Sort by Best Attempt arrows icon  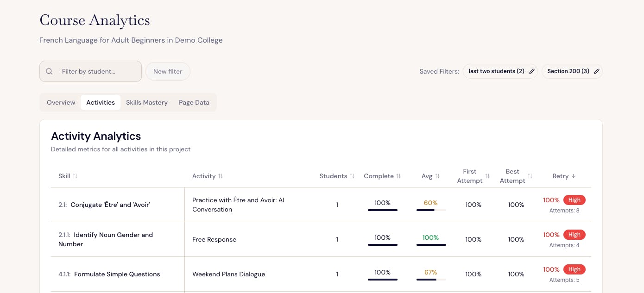(530, 176)
